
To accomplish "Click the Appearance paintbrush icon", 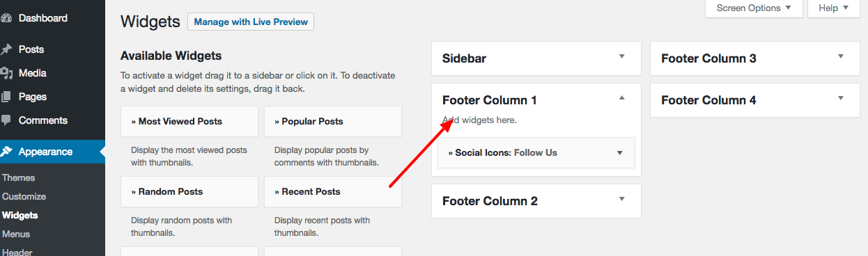I will pyautogui.click(x=6, y=152).
